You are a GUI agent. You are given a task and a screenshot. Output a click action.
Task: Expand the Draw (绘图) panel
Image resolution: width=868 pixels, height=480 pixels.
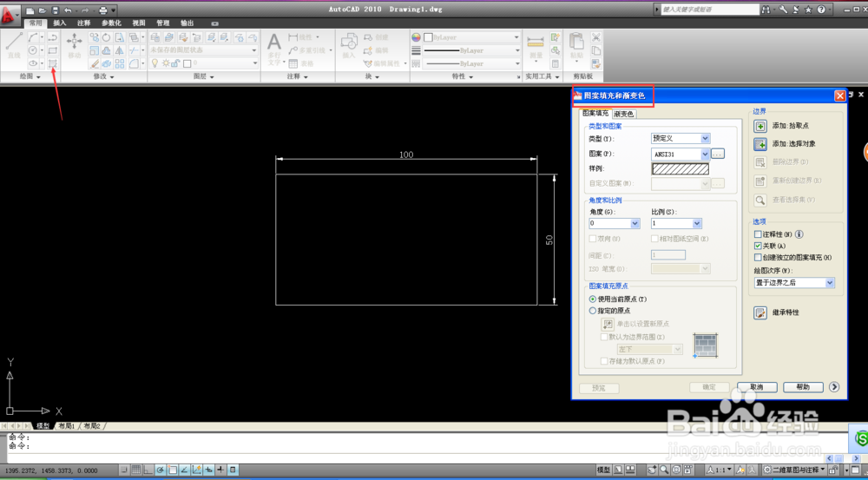(30, 76)
